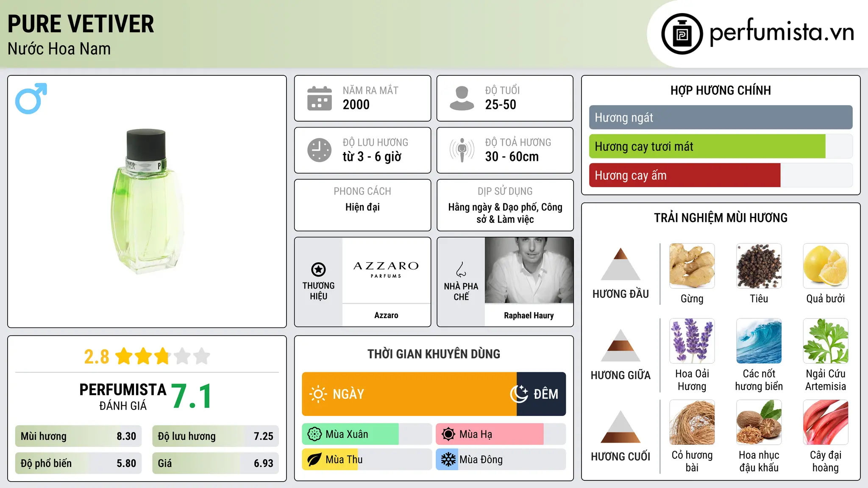Click the Nước Hoa Nam subtitle
Screen dimensions: 868x488
pyautogui.click(x=59, y=49)
